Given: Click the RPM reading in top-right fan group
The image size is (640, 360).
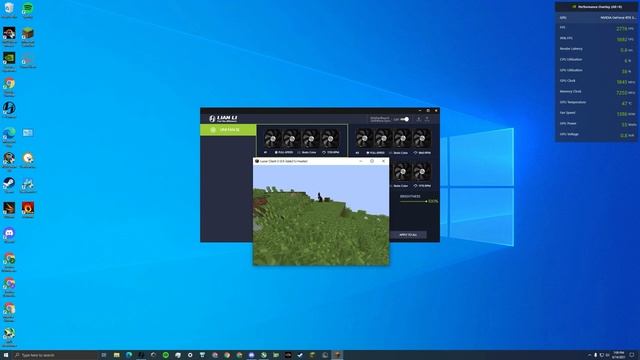Looking at the screenshot, I should [x=422, y=153].
